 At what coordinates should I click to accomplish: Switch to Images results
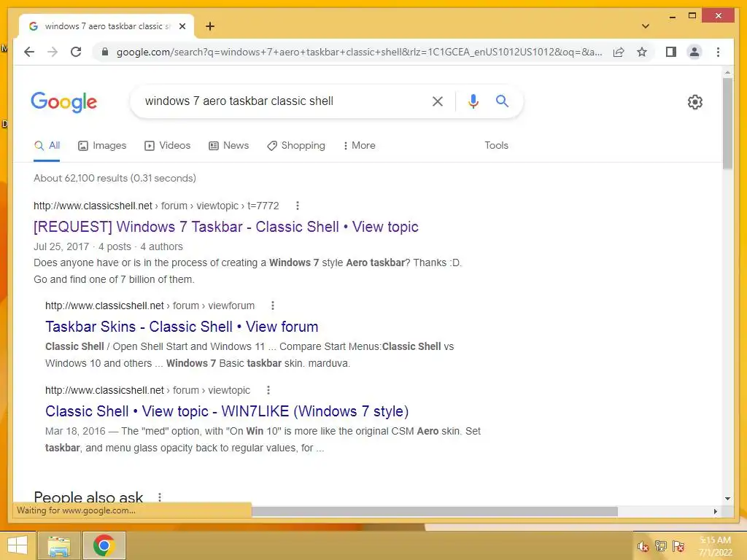102,146
